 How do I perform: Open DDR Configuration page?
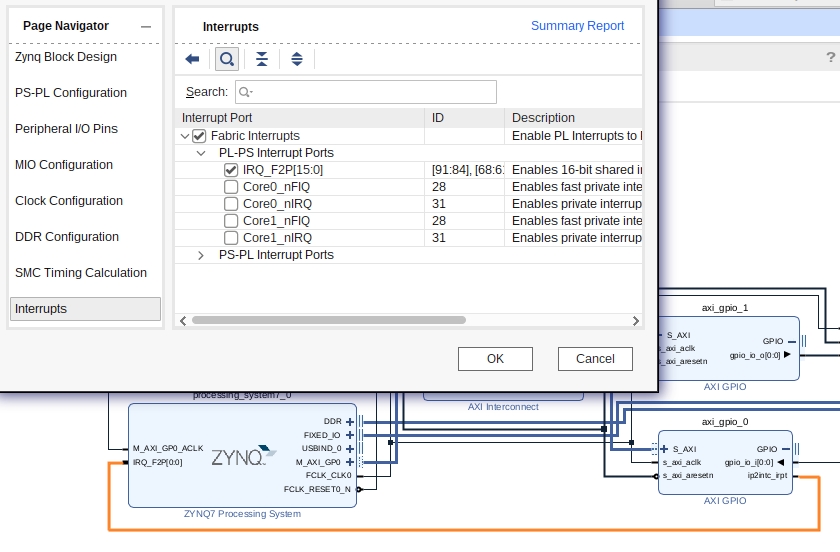click(x=67, y=236)
